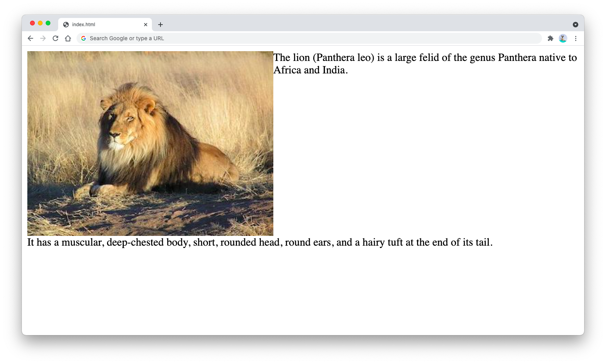Maximize the window with the green button
This screenshot has height=364, width=606.
pyautogui.click(x=48, y=23)
